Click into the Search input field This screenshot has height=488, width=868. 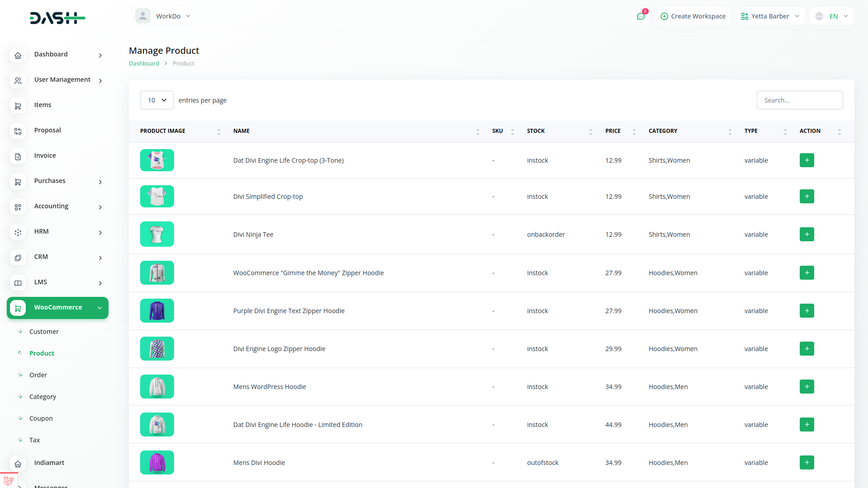click(799, 100)
